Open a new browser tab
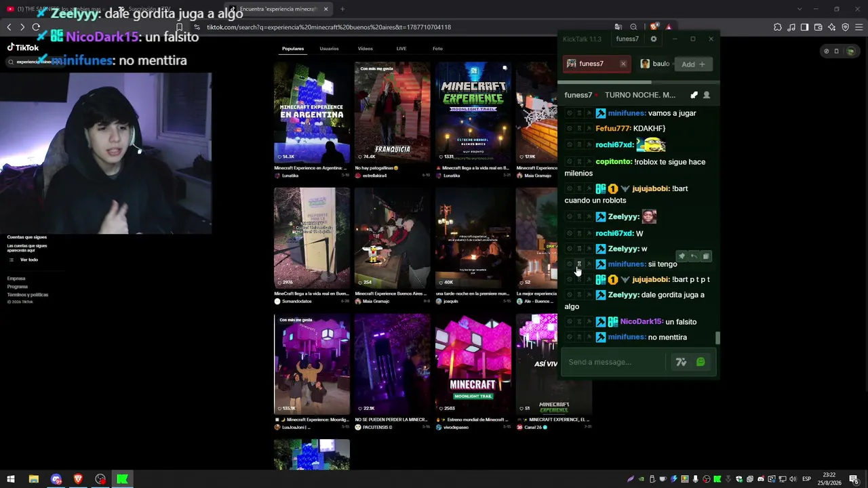This screenshot has width=868, height=488. [342, 9]
